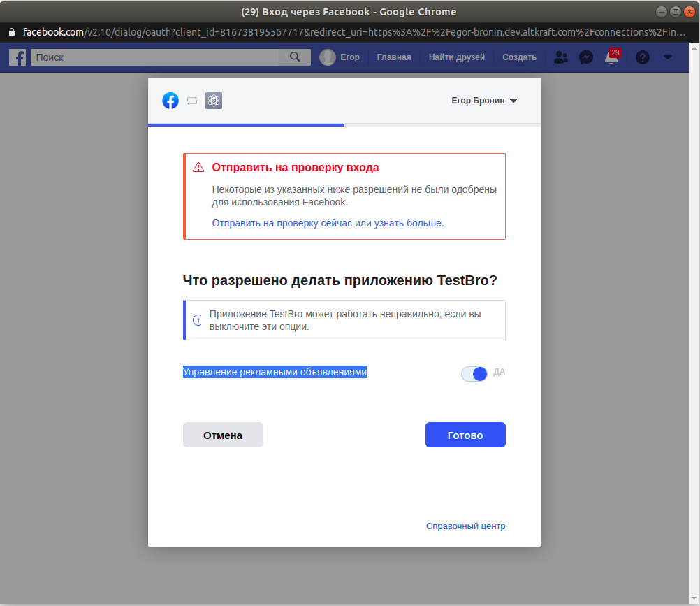700x606 pixels.
Task: Open the help question mark icon
Action: pos(643,57)
